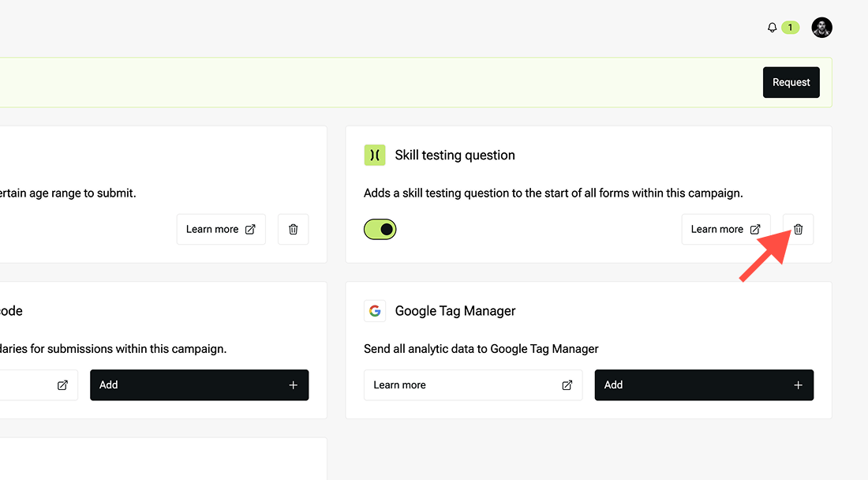Add the Google Tag Manager integration
Viewport: 868px width, 480px height.
point(703,385)
